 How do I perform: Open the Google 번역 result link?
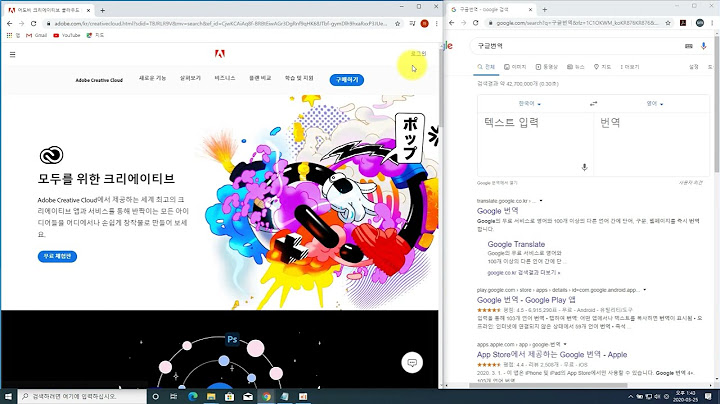(497, 211)
